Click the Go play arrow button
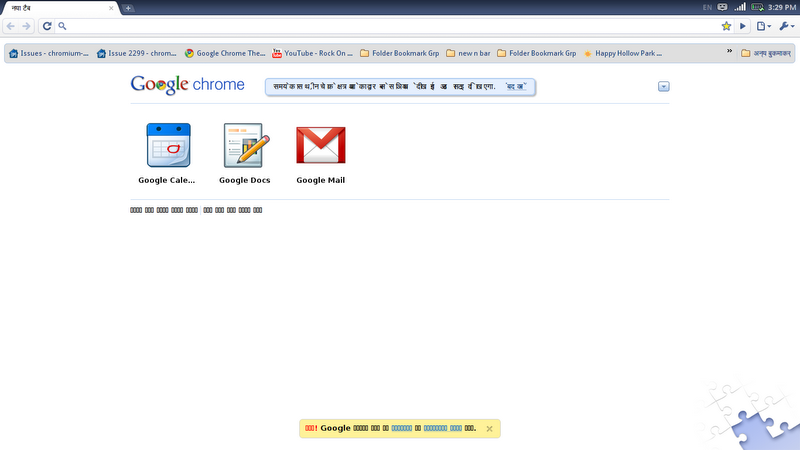The width and height of the screenshot is (800, 450). pos(743,26)
